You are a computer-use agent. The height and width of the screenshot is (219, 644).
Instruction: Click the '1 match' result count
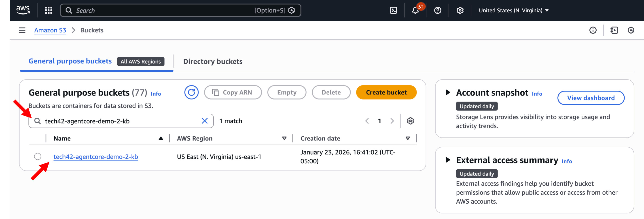pos(231,121)
